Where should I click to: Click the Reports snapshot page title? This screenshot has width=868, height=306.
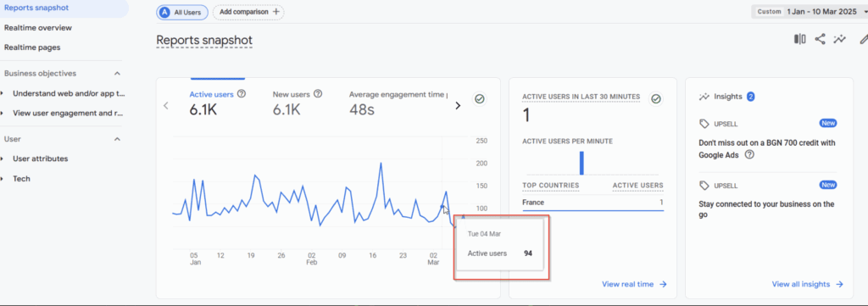click(204, 41)
